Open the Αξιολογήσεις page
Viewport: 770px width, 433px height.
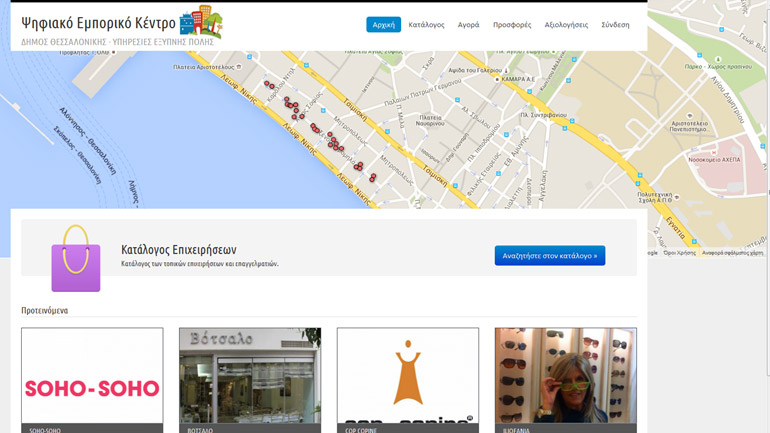click(x=566, y=24)
